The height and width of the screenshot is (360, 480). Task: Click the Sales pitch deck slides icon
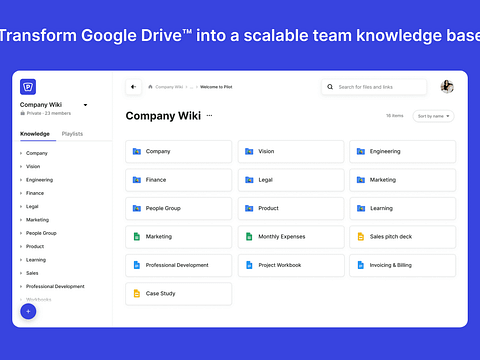361,237
